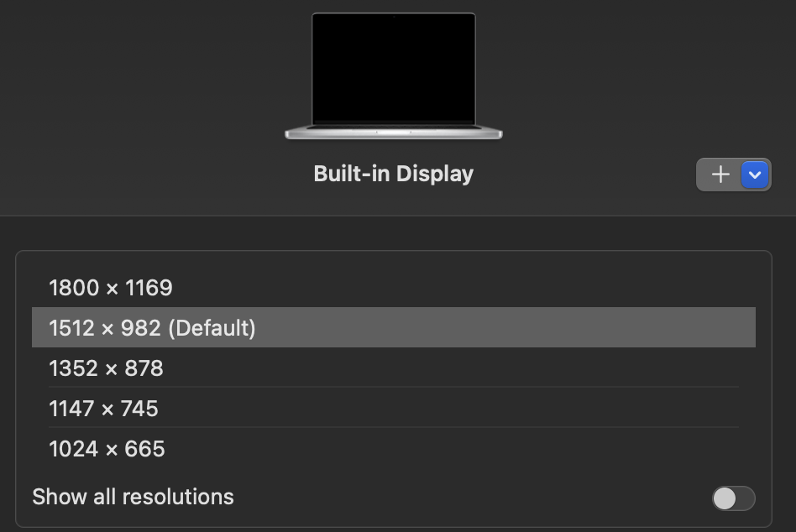Image resolution: width=796 pixels, height=532 pixels.
Task: Click the black laptop screen image
Action: [x=394, y=69]
